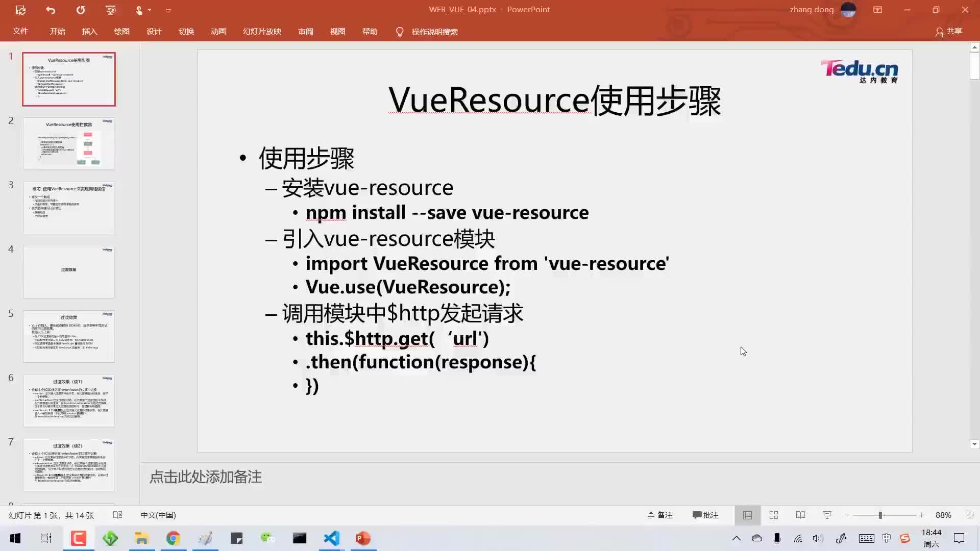
Task: Expand the 幻灯片放映 menu
Action: (262, 32)
